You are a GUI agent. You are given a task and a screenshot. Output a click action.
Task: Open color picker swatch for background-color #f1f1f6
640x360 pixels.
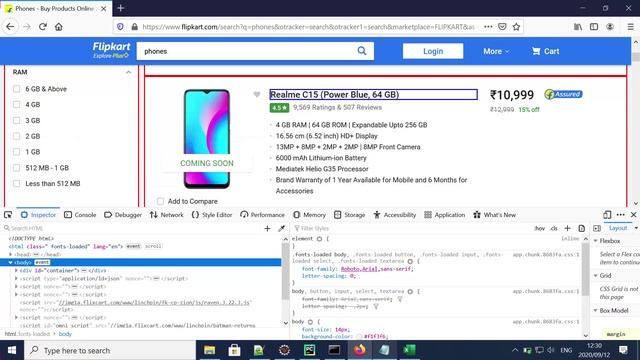click(358, 336)
